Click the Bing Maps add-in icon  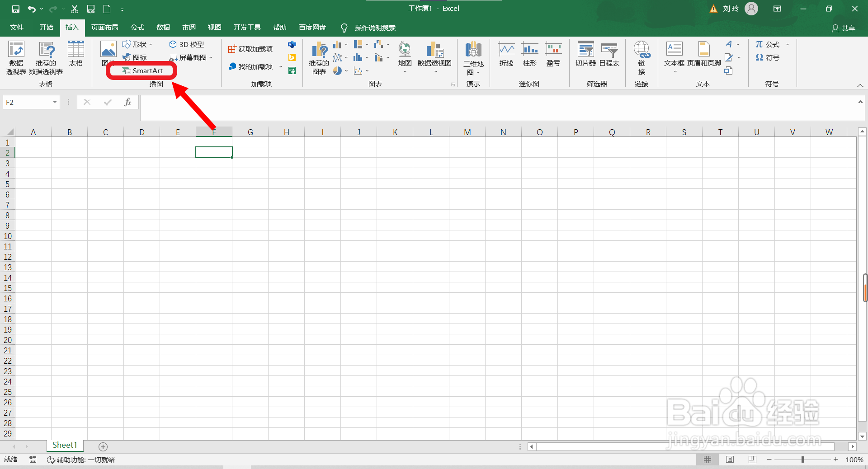292,57
